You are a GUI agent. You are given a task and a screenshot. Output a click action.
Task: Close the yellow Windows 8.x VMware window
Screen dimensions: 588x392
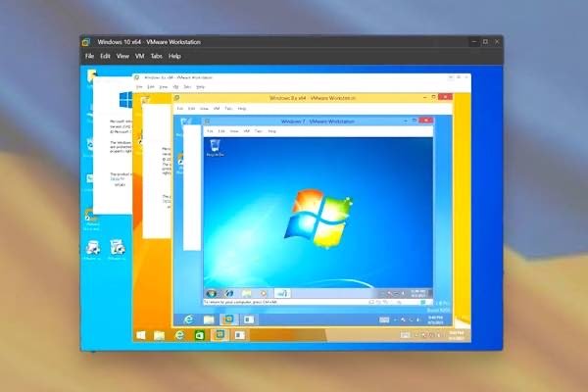445,97
